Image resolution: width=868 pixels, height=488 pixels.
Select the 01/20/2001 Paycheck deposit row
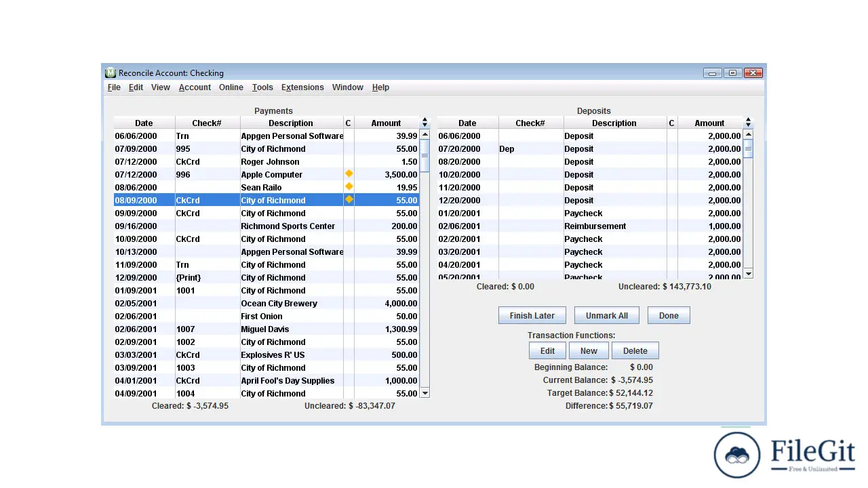tap(590, 213)
